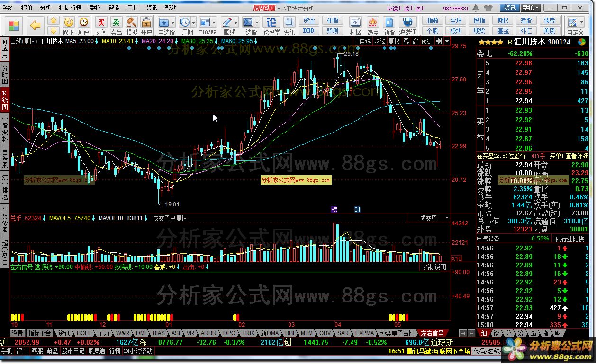The height and width of the screenshot is (364, 597).
Task: Click the X10 volume scale label
Action: 457,258
